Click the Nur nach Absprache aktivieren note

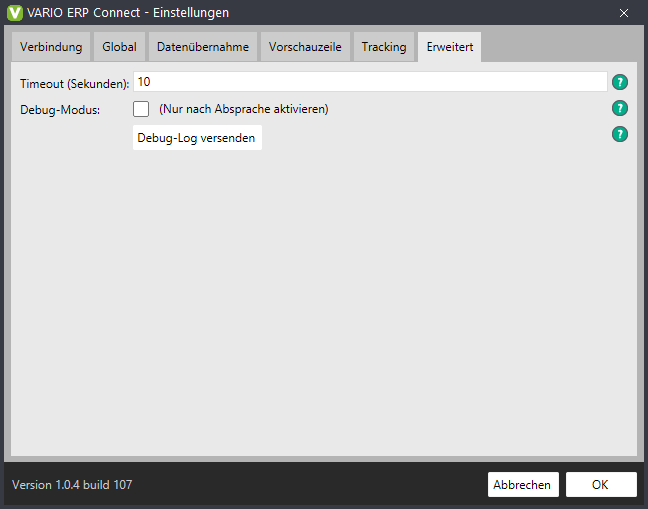pyautogui.click(x=244, y=109)
